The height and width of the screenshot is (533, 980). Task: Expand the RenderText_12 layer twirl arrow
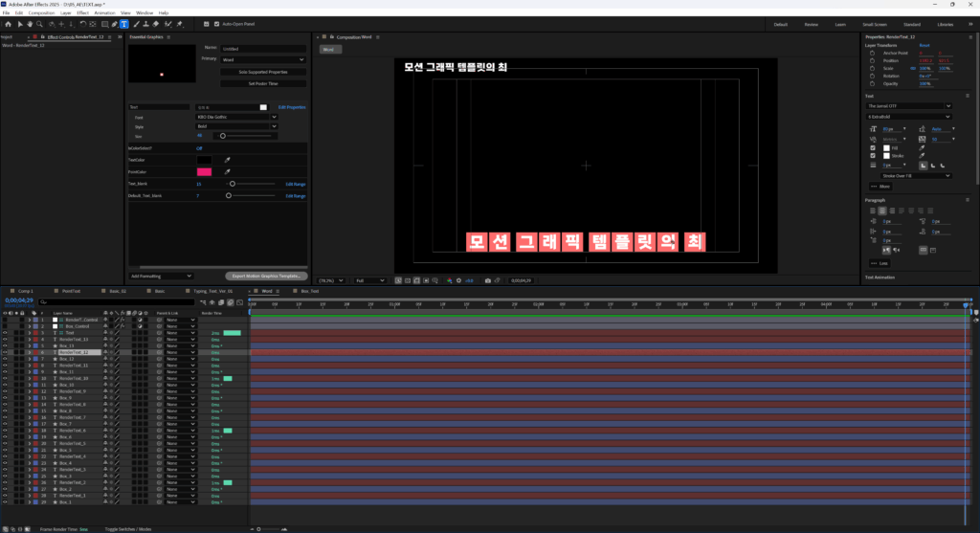point(30,352)
